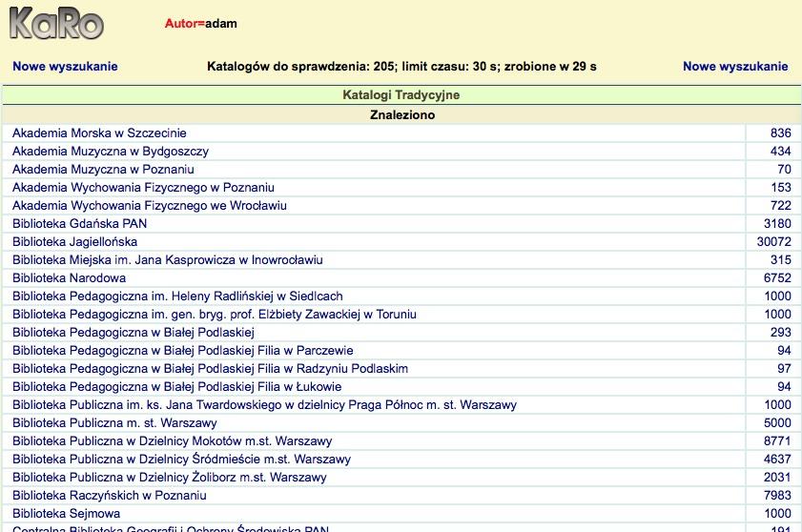Open Akademia Morska w Szczecinie catalog

99,133
